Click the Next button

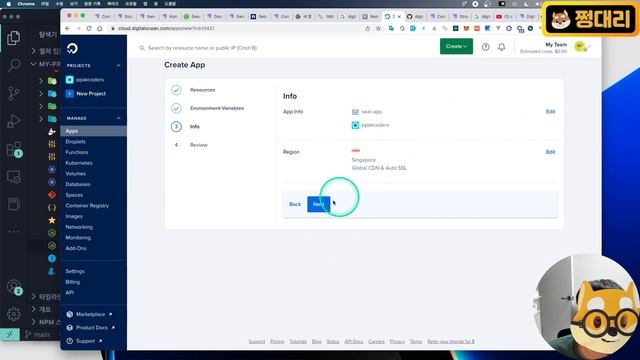coord(318,204)
